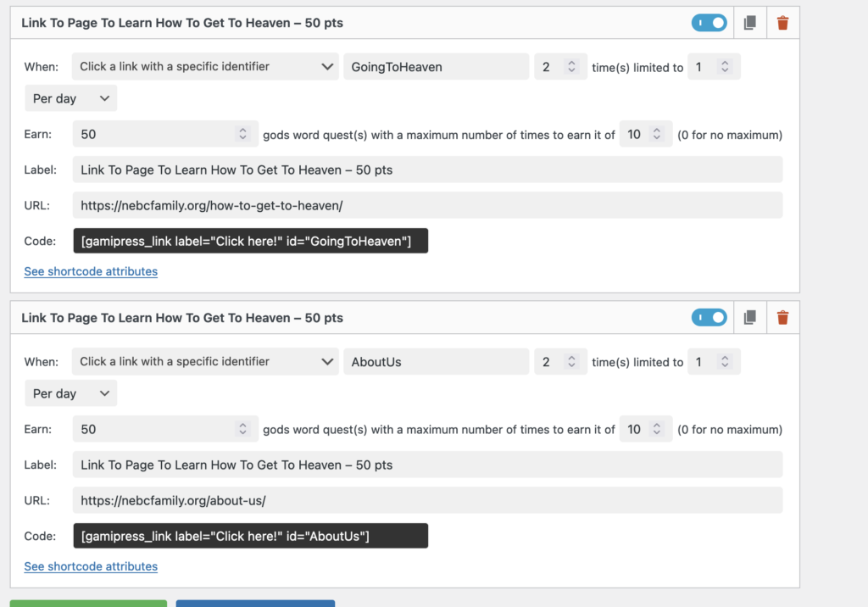Screen dimensions: 868x607
Task: Open the first trigger's event type dropdown
Action: point(205,66)
